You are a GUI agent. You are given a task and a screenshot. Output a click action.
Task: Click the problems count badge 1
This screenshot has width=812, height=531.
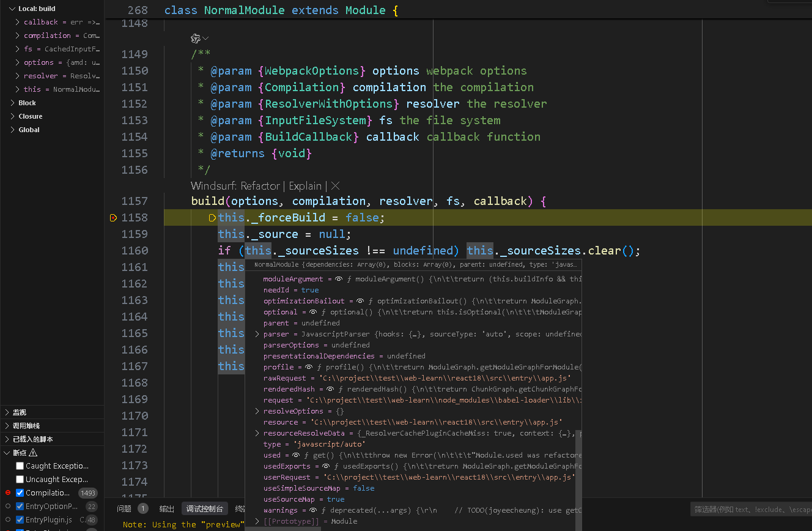coord(142,508)
